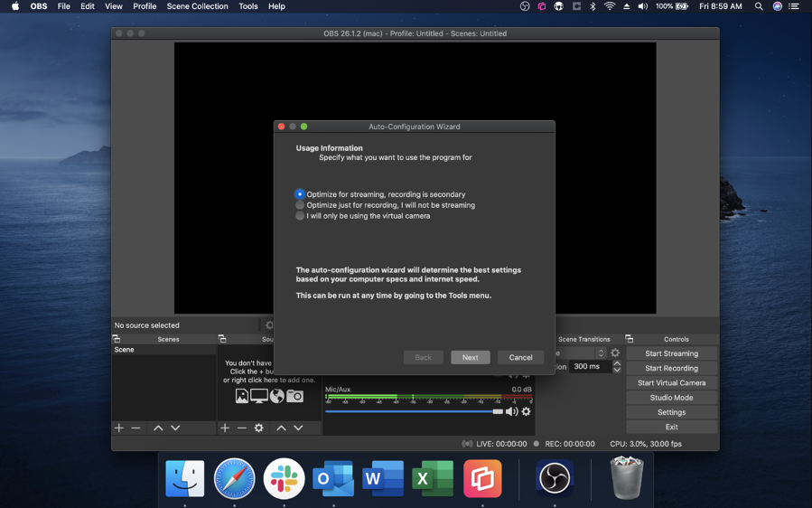
Task: Open the View menu
Action: coord(114,6)
